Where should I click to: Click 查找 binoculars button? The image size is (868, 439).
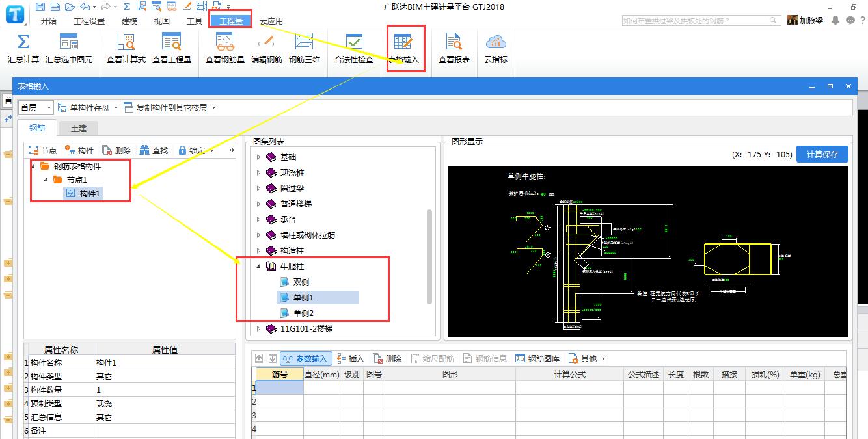[154, 150]
